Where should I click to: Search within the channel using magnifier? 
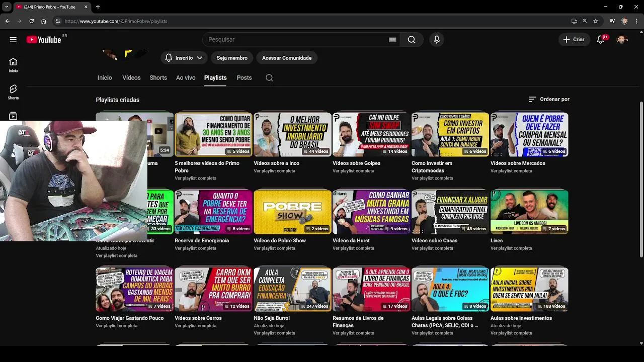coord(269,78)
